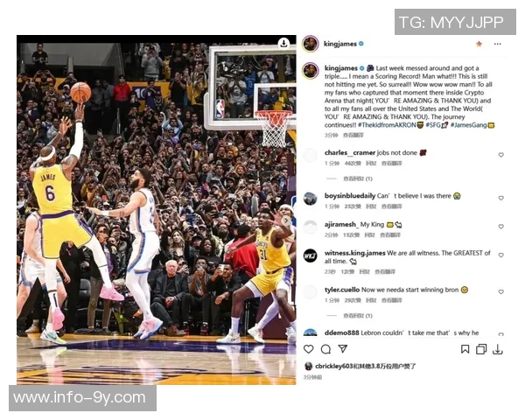Open cbrickley603 in the likes line
This screenshot has width=525, height=420.
(334, 366)
